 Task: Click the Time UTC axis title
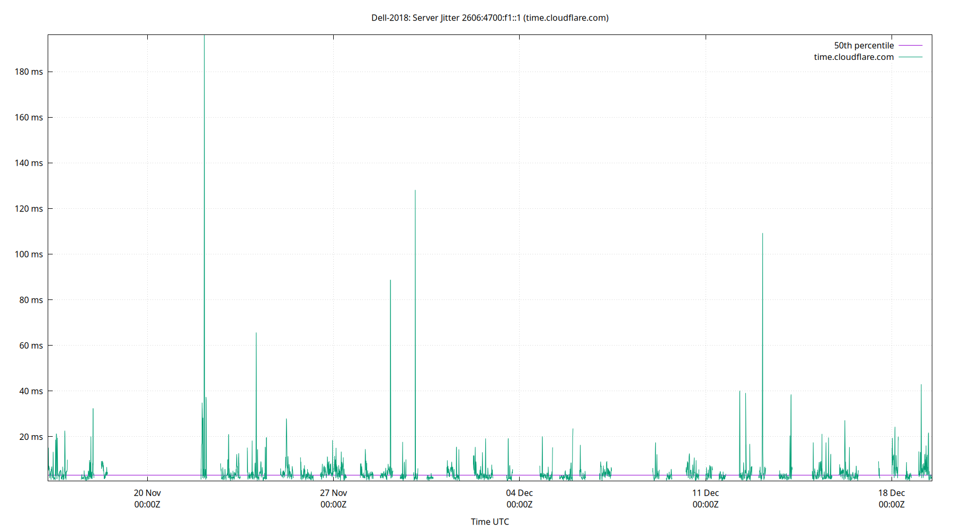tap(489, 522)
